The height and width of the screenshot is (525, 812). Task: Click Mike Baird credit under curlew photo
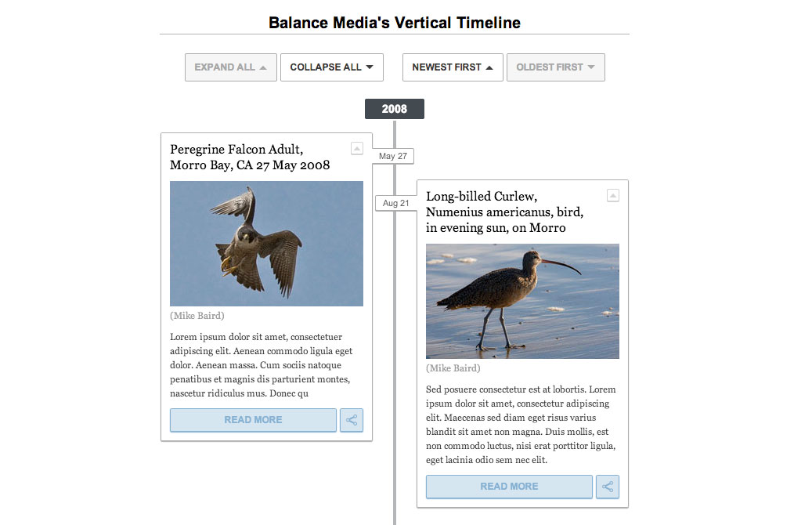coord(453,368)
